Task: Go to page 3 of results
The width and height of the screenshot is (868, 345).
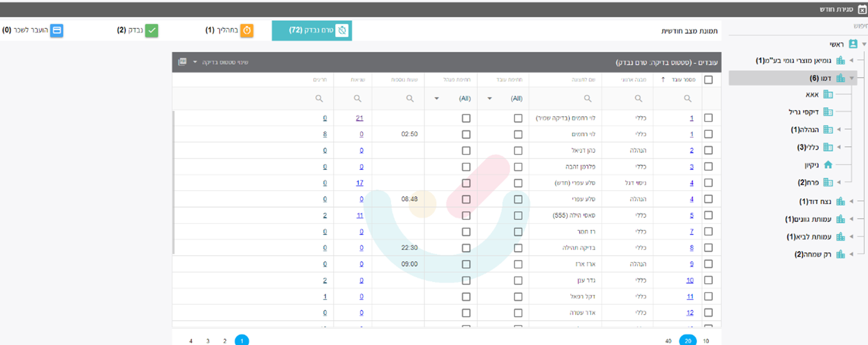Action: point(208,341)
